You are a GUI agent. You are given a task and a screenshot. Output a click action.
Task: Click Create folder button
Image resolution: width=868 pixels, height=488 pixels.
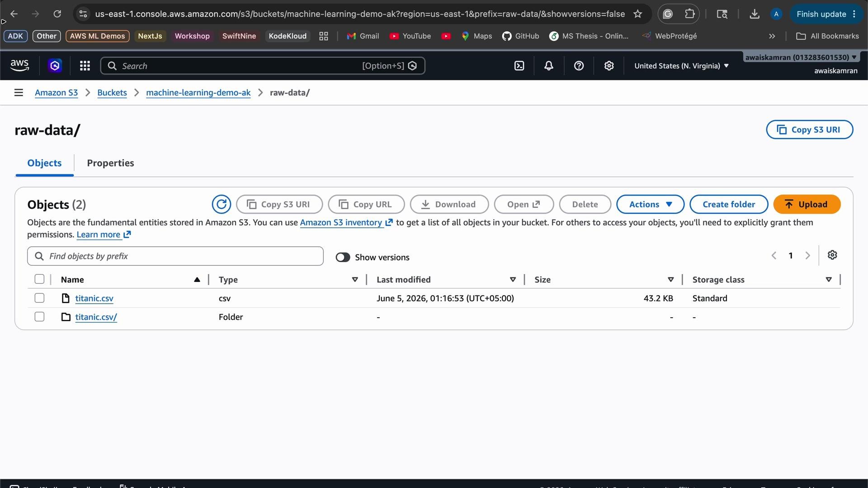tap(729, 204)
